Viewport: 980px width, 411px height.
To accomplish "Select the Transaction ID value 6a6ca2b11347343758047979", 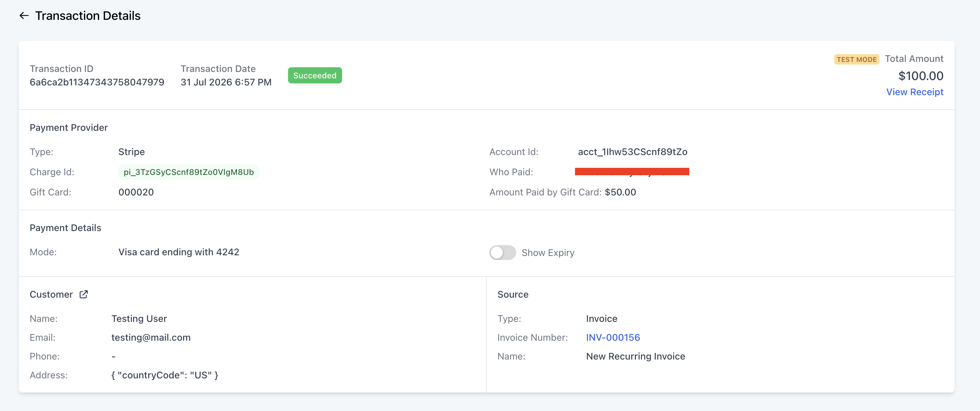I will tap(97, 82).
